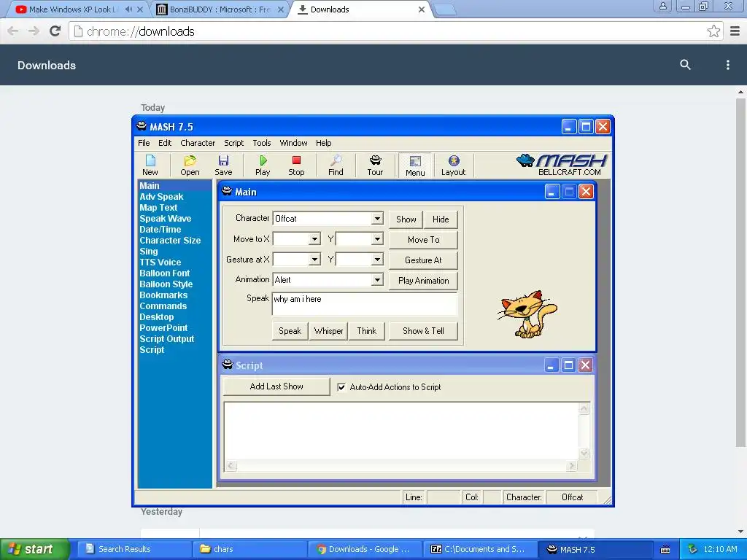Click the Move To button
This screenshot has height=560, width=747.
(x=424, y=240)
